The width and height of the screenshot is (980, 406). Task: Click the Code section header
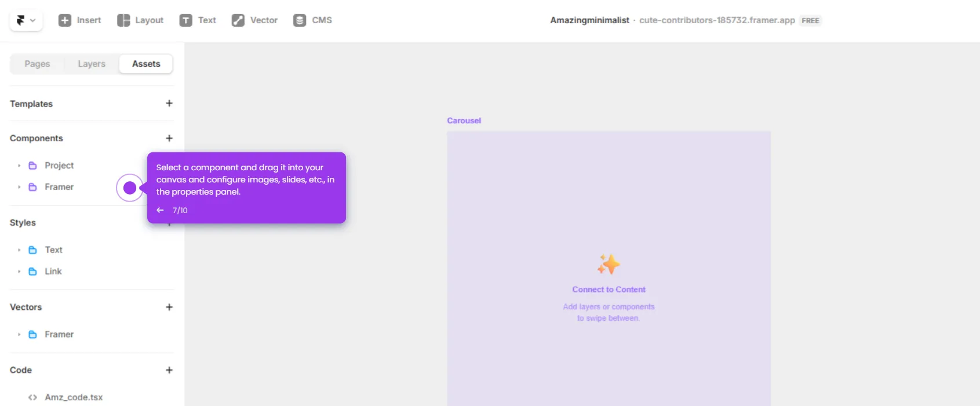point(21,370)
